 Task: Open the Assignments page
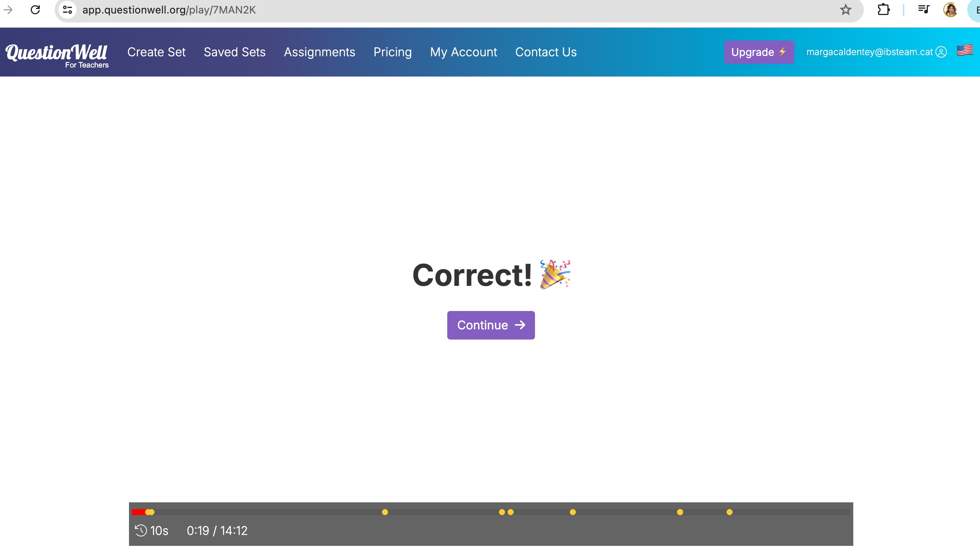[x=319, y=52]
